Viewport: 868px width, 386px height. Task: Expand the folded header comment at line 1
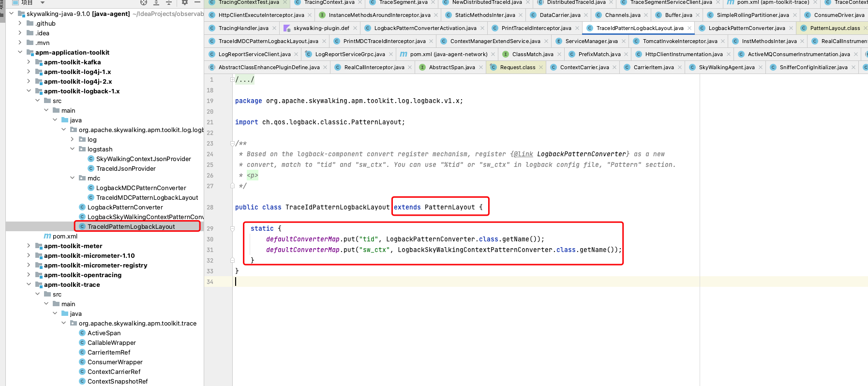(x=232, y=79)
